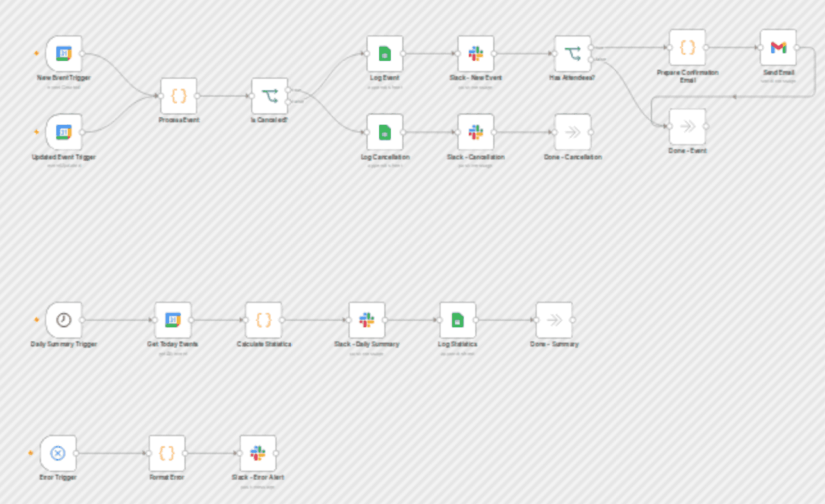Click the false output port of Has Attendees?
Viewport: 825px width, 504px height.
point(591,60)
